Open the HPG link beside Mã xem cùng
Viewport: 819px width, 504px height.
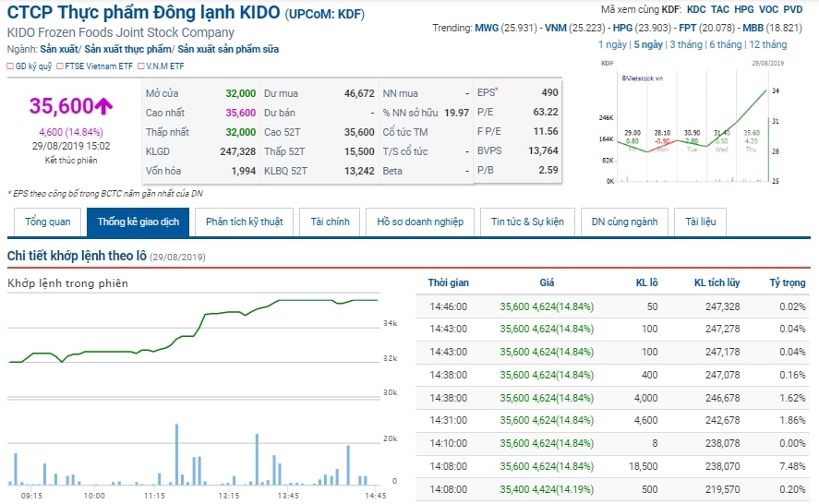(x=744, y=9)
